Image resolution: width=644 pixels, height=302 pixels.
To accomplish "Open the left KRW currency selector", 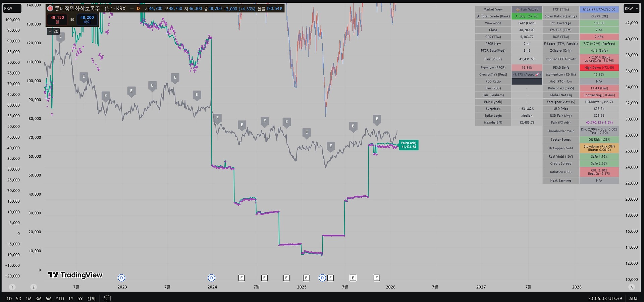I will (x=12, y=8).
